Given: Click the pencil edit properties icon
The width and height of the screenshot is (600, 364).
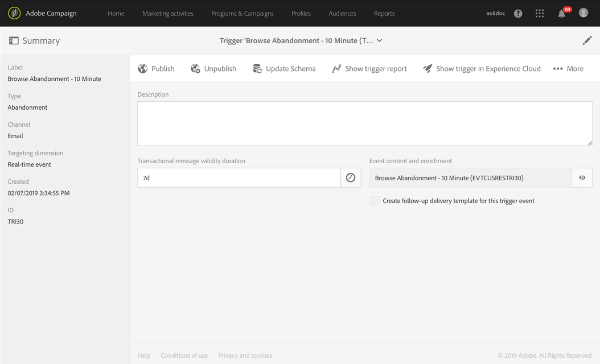Looking at the screenshot, I should coord(587,40).
